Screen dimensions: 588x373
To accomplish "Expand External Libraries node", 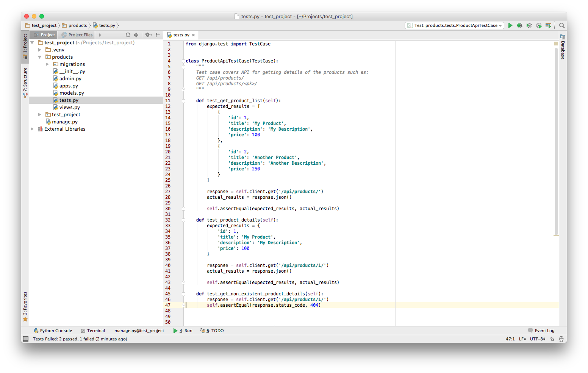I will [32, 129].
